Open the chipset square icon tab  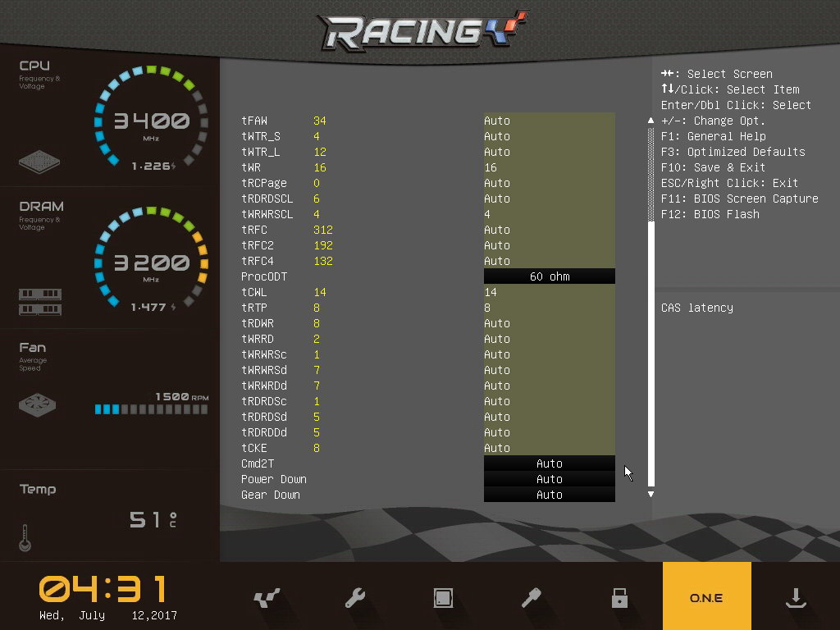coord(443,599)
